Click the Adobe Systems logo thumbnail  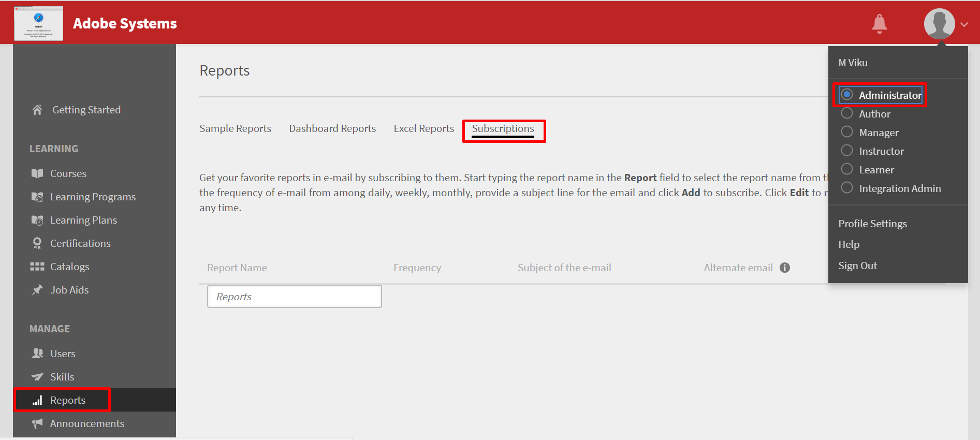[x=38, y=23]
